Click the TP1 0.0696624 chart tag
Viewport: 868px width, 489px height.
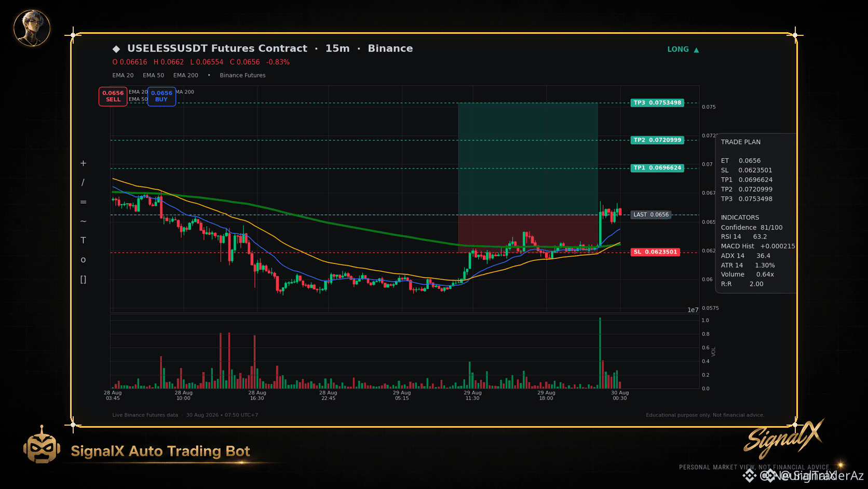click(657, 168)
